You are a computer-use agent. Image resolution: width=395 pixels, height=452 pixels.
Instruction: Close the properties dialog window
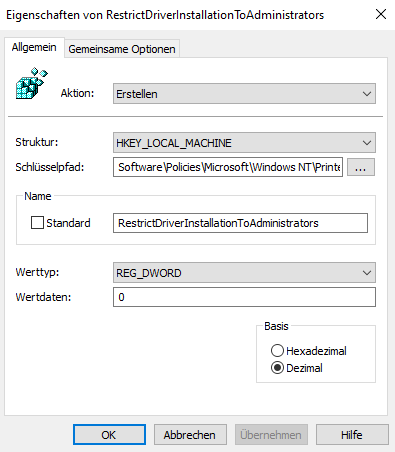[381, 14]
